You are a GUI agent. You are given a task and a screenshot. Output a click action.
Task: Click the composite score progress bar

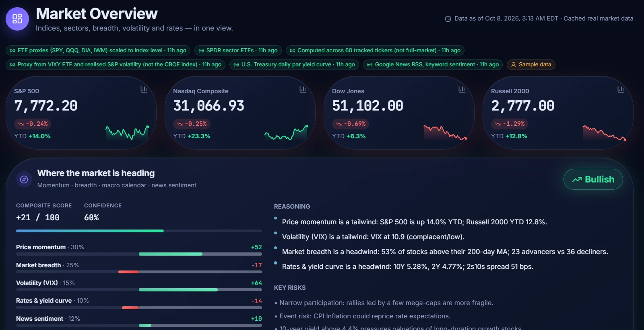pos(139,231)
